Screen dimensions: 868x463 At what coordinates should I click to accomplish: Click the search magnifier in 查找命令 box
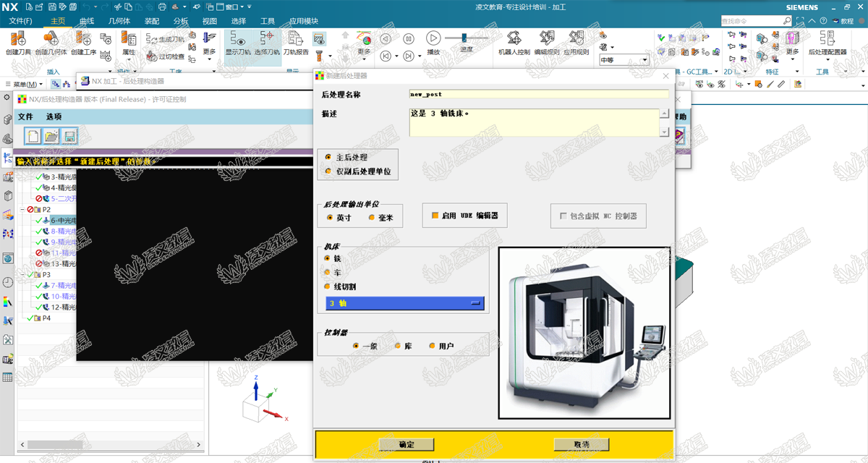(x=787, y=21)
